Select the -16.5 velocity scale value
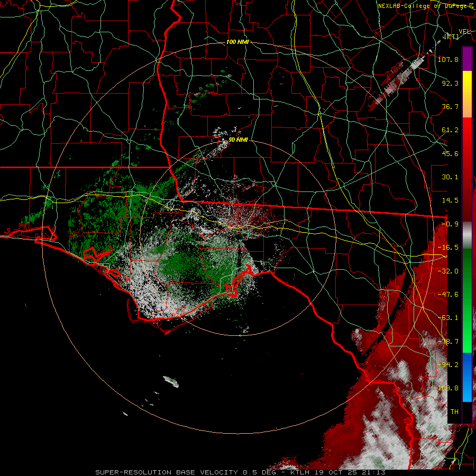The height and width of the screenshot is (476, 476). 448,248
